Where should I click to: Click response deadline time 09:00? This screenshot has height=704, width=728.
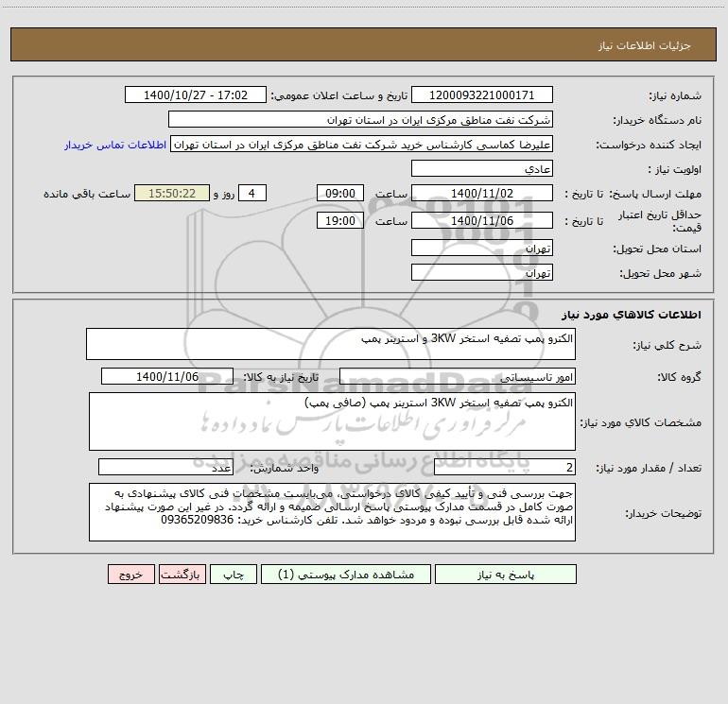(339, 193)
